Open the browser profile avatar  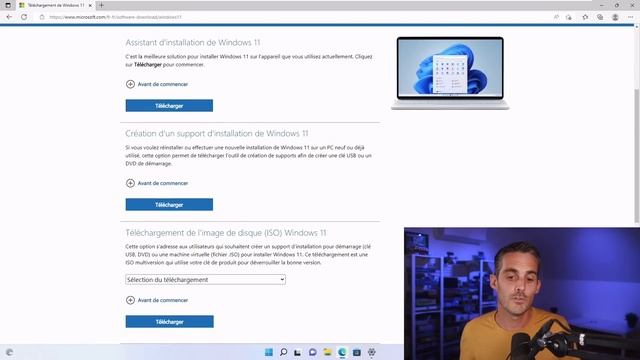pyautogui.click(x=615, y=17)
